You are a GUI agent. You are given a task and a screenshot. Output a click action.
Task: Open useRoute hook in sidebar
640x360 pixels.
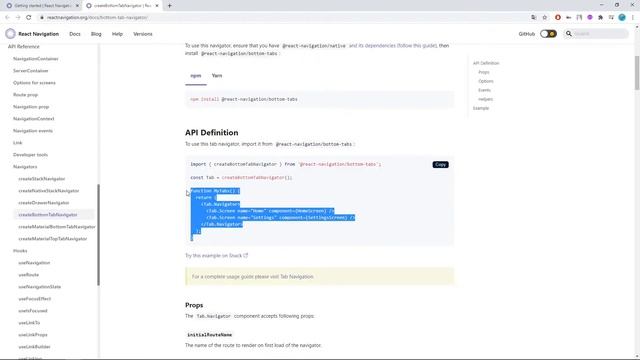coord(29,275)
